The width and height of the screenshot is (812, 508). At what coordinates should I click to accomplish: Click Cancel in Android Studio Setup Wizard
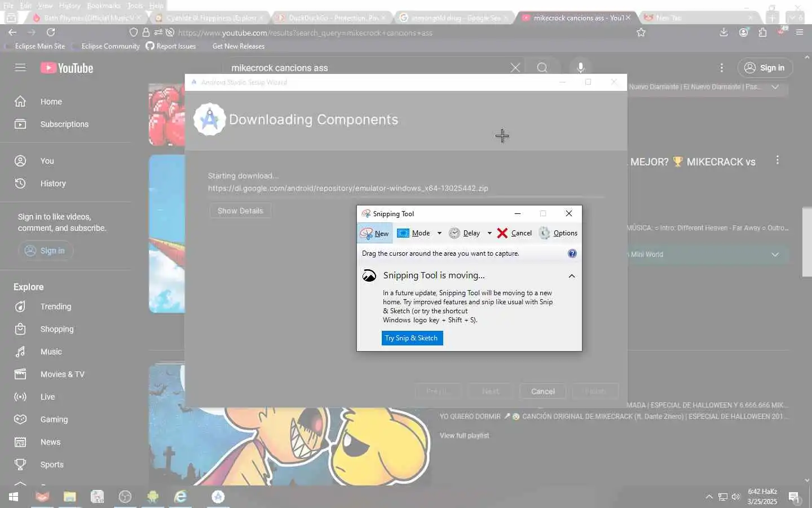pyautogui.click(x=543, y=391)
